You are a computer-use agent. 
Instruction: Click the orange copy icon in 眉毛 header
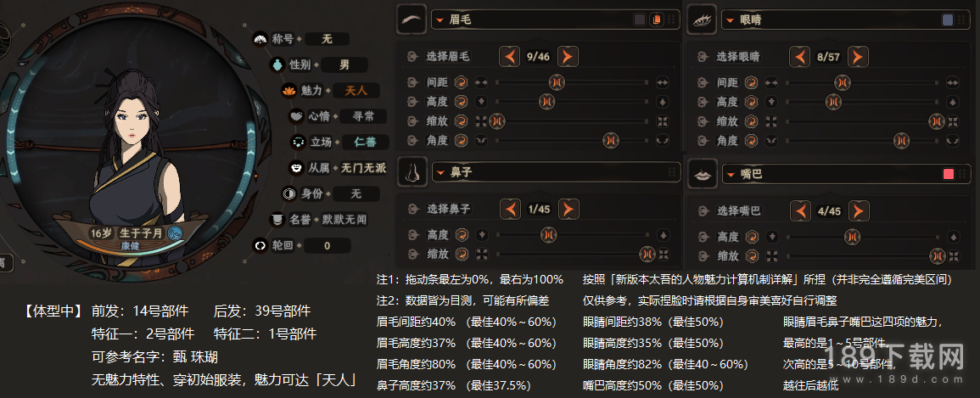coord(656,20)
